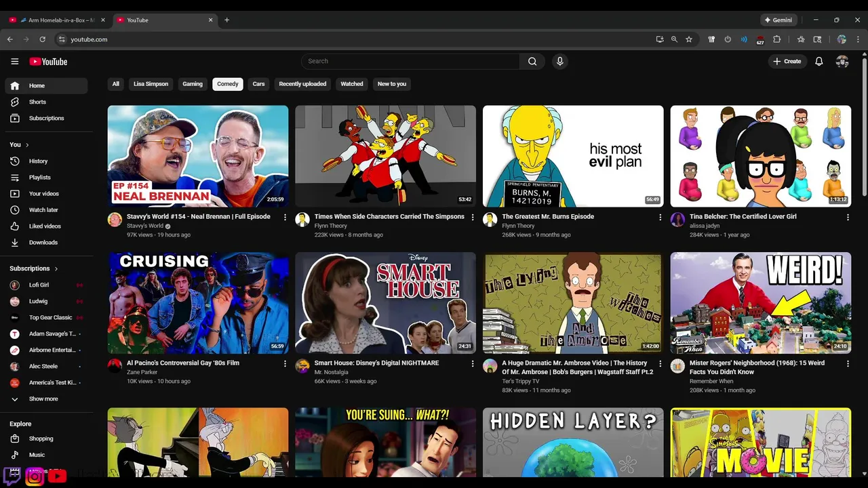Screen dimensions: 868x488
Task: Open options for Times When Side Characters video
Action: (473, 218)
